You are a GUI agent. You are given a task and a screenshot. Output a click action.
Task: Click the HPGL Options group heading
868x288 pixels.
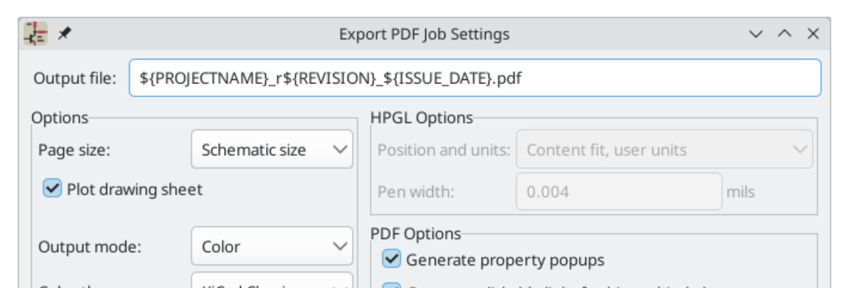tap(422, 118)
